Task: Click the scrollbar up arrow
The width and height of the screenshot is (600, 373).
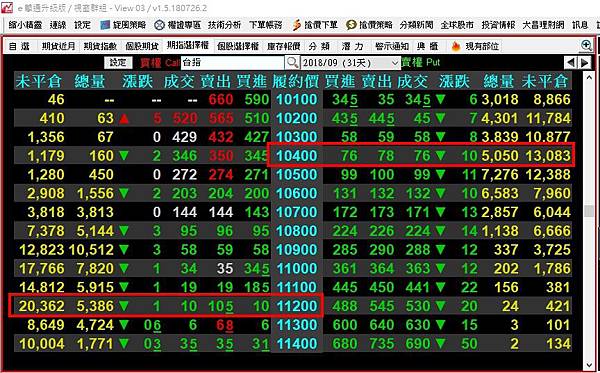Action: 590,78
